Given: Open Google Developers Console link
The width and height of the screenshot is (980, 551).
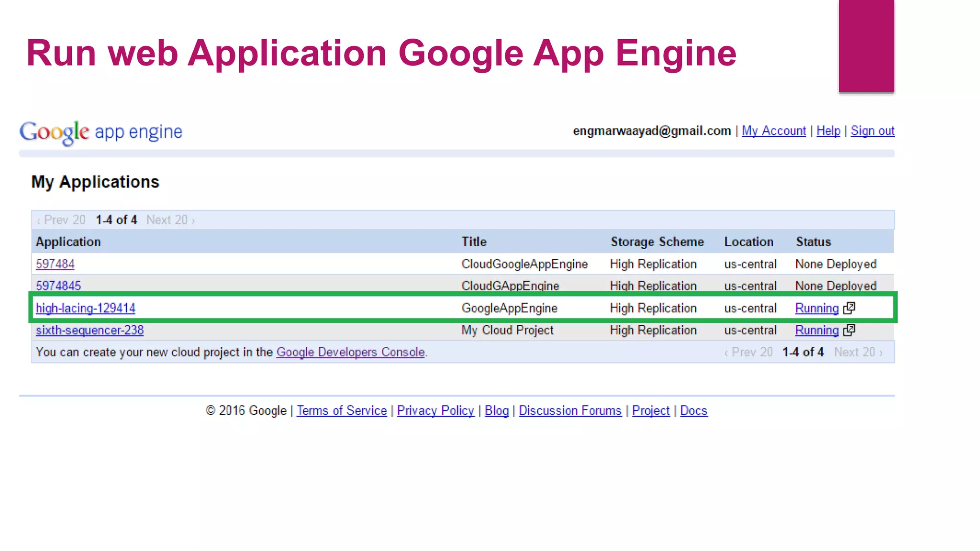Looking at the screenshot, I should tap(351, 352).
